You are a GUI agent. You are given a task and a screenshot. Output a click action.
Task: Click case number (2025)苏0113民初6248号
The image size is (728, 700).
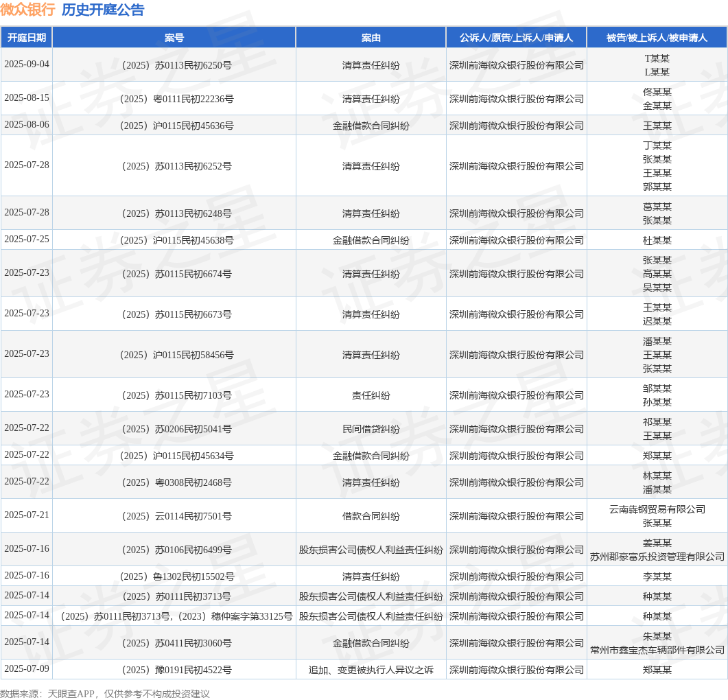(x=176, y=213)
